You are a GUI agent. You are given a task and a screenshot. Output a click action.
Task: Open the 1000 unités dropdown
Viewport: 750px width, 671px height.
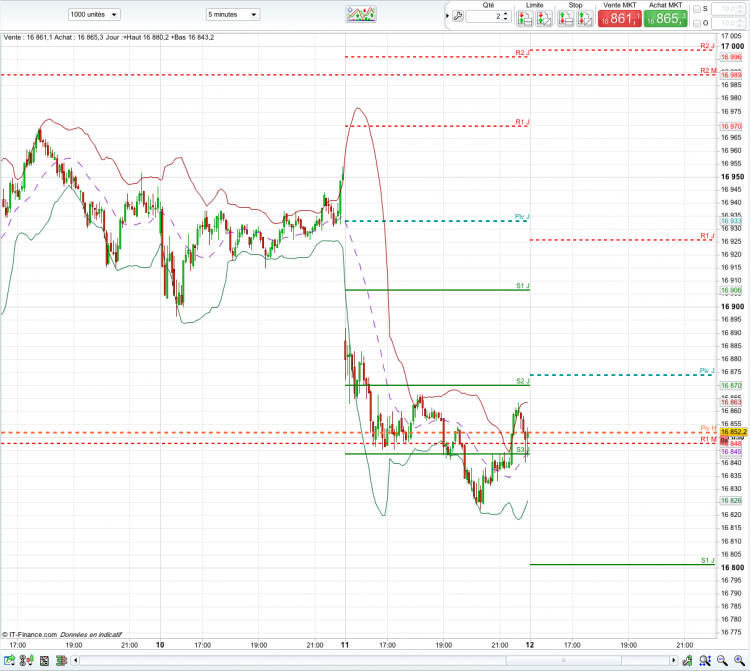(x=94, y=14)
